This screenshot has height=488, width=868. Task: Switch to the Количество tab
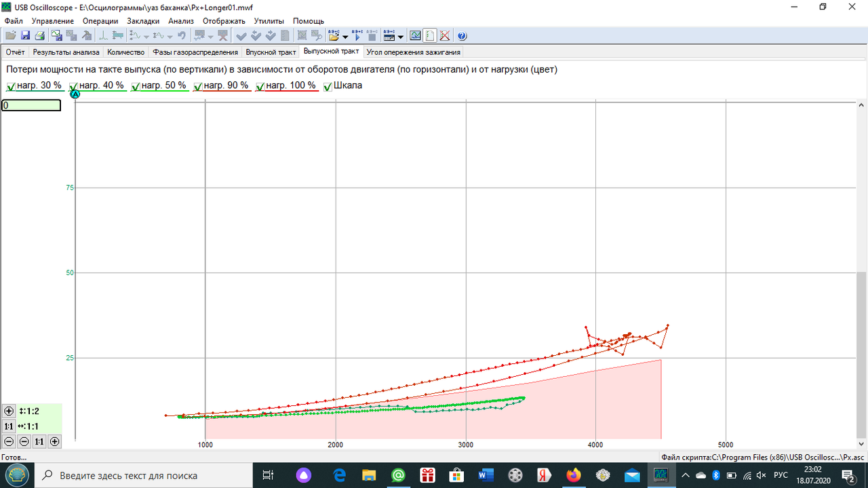click(126, 52)
